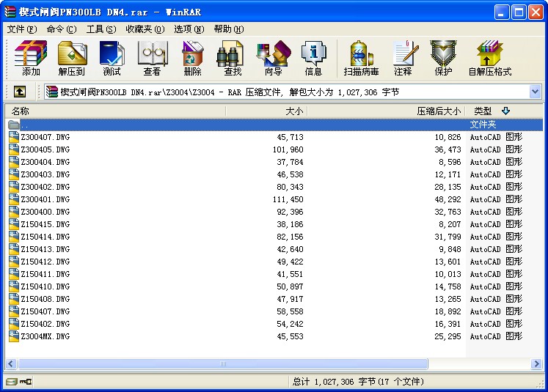Click the 扫描病毒 (Virus Scan) icon
This screenshot has height=392, width=548.
click(x=361, y=58)
